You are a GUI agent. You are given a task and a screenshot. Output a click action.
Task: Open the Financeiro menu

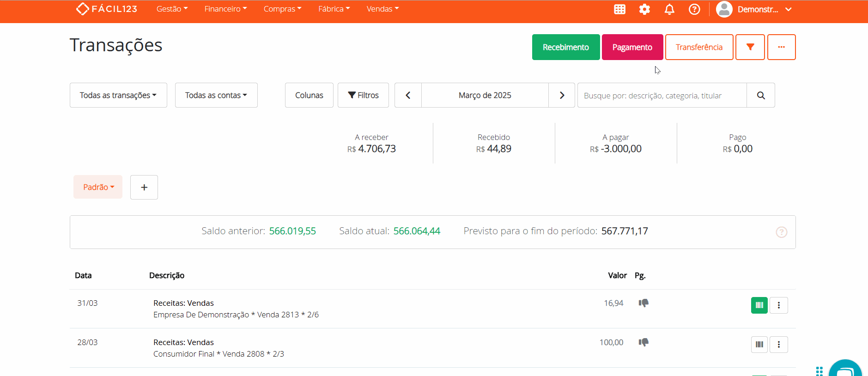(225, 9)
